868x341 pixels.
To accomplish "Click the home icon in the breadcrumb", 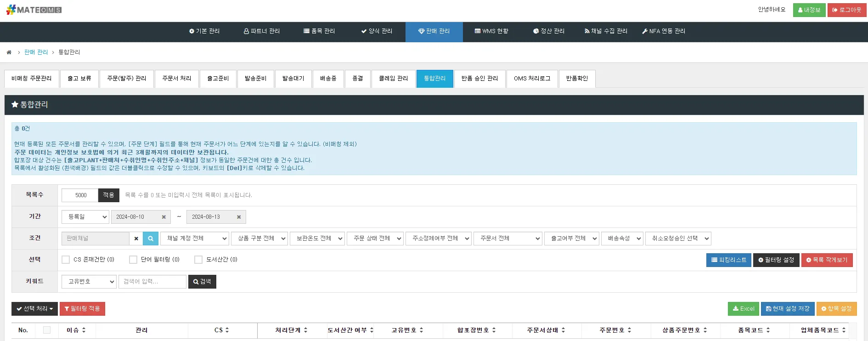I will 9,52.
